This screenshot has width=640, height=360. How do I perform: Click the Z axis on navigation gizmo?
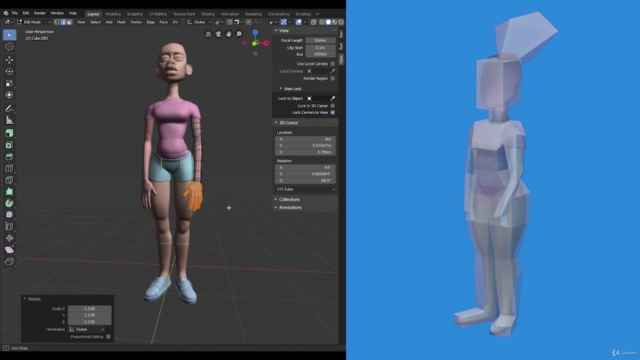[255, 33]
